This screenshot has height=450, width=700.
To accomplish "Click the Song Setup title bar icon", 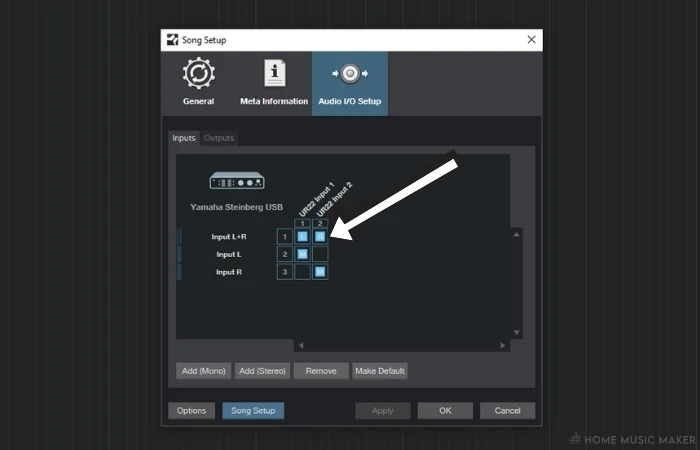I will click(172, 40).
